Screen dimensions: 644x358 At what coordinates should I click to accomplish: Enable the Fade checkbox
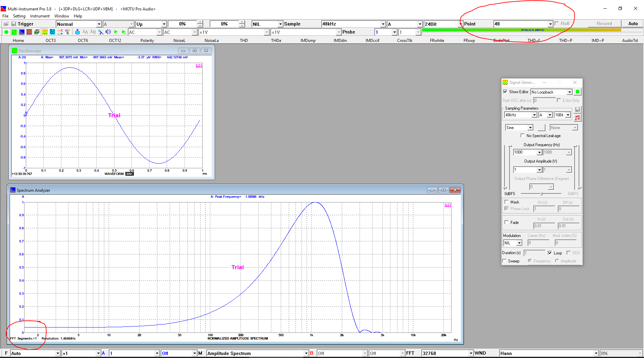pyautogui.click(x=506, y=222)
